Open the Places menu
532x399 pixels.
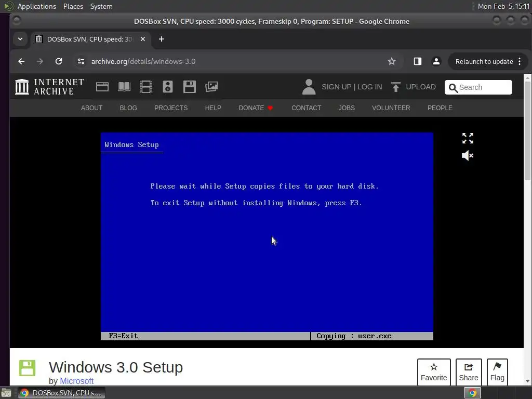coord(73,6)
